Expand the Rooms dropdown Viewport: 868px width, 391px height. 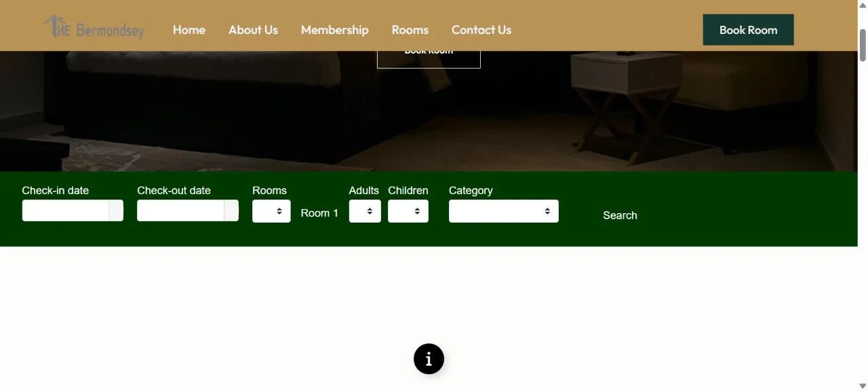271,211
